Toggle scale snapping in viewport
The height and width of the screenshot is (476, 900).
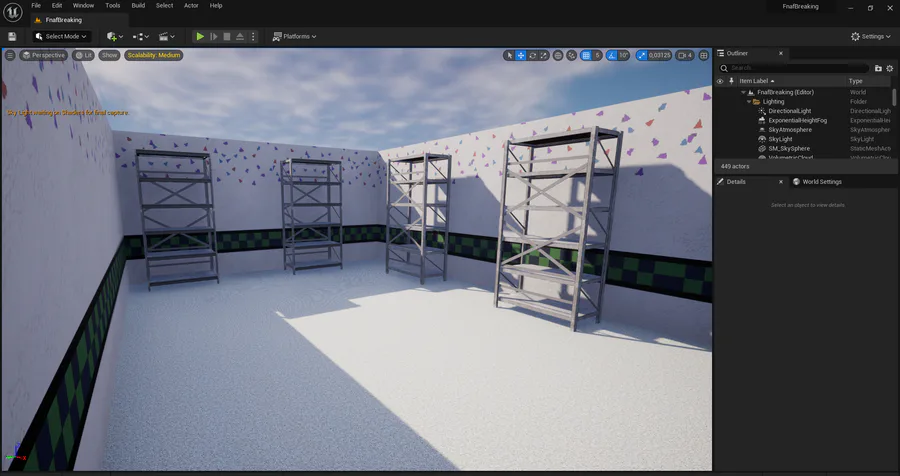coord(642,55)
